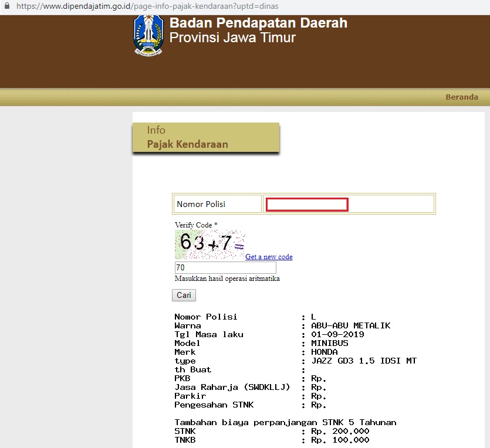The height and width of the screenshot is (448, 490).
Task: Click the TNKB row label
Action: click(x=185, y=440)
